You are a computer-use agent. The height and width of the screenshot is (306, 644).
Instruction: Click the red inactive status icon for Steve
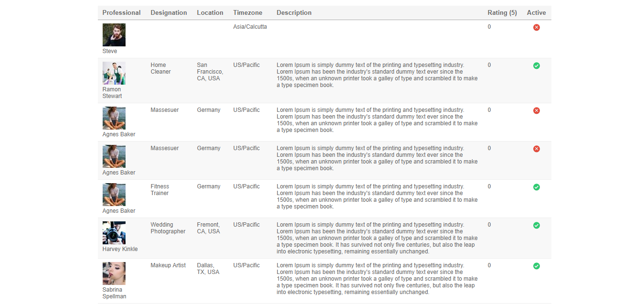536,27
